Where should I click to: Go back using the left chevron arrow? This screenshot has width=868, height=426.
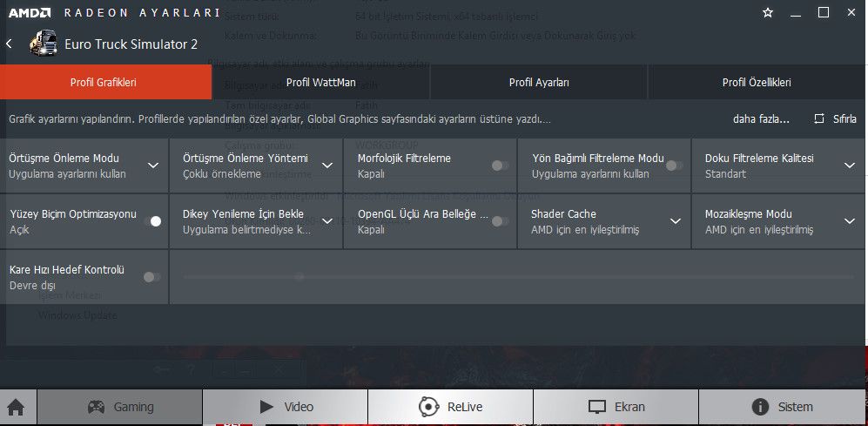9,44
